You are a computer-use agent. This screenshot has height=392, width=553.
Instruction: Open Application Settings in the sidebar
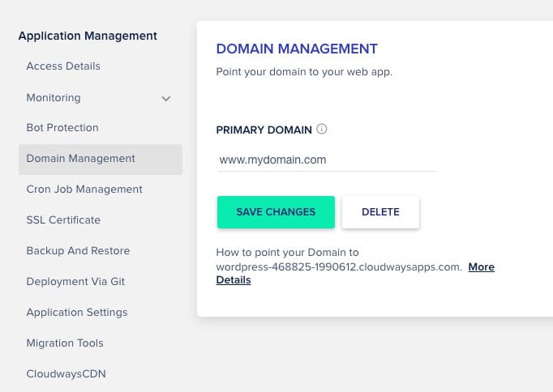[77, 313]
